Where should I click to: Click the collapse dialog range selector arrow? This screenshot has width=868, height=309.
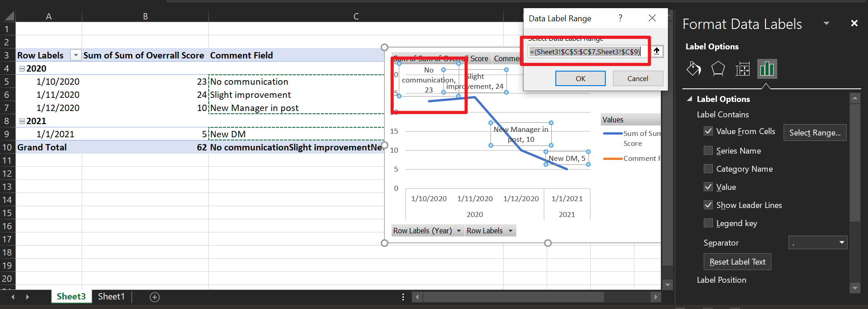[657, 51]
